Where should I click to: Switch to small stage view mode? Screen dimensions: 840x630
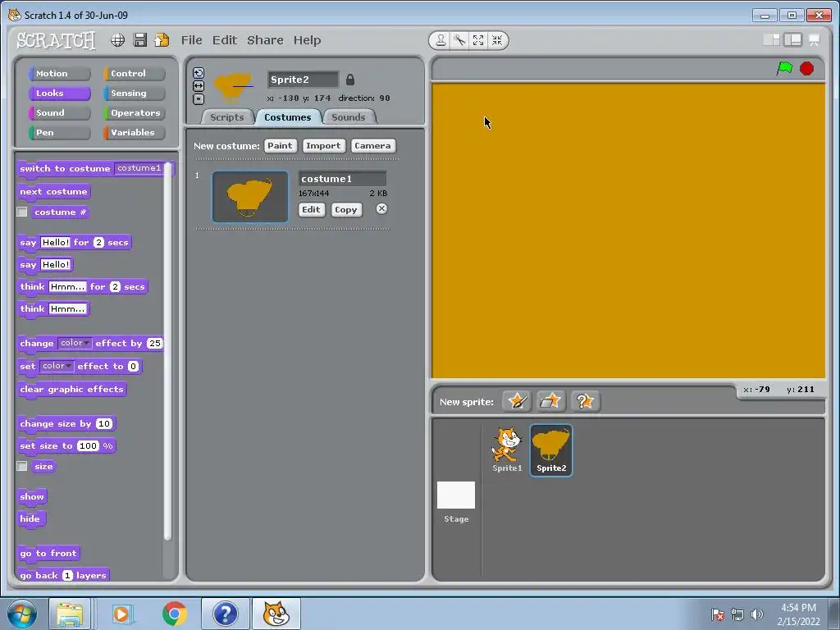(x=771, y=39)
